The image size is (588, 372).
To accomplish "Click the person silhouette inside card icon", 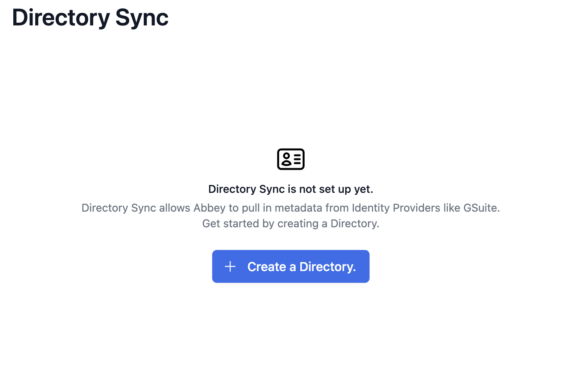I will pyautogui.click(x=287, y=159).
